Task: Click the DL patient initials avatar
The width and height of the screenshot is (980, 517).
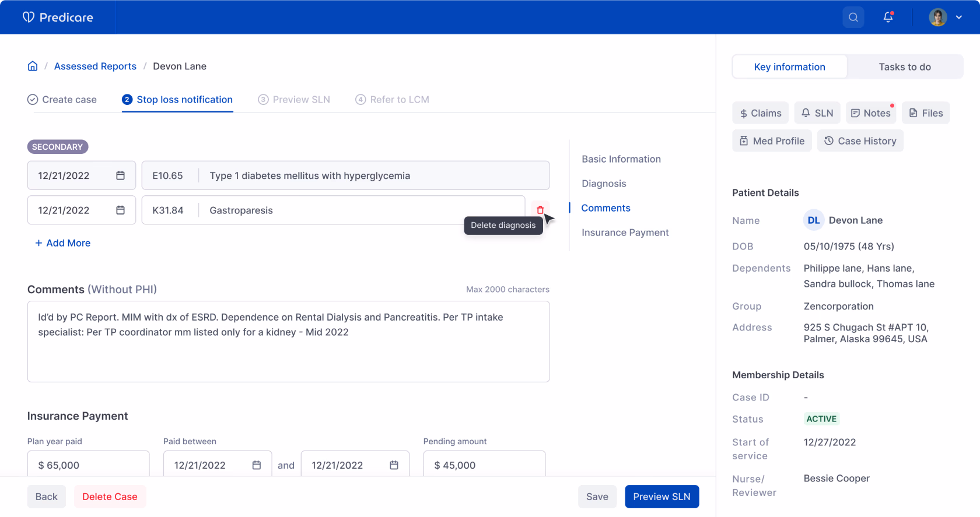Action: coord(814,220)
